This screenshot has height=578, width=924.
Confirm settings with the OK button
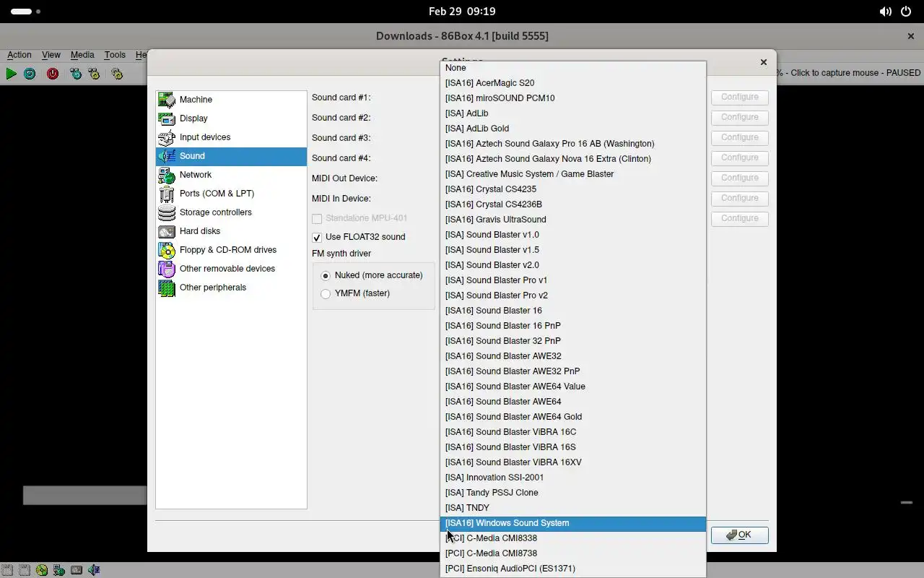[x=739, y=535]
